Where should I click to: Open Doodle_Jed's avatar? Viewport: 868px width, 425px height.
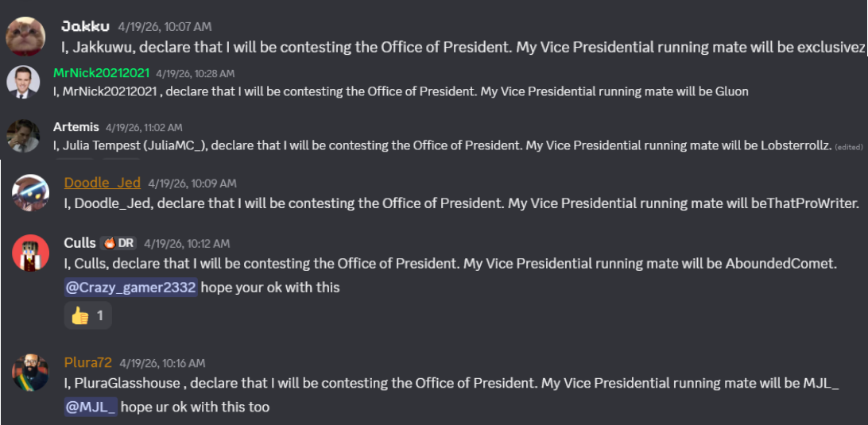[31, 192]
